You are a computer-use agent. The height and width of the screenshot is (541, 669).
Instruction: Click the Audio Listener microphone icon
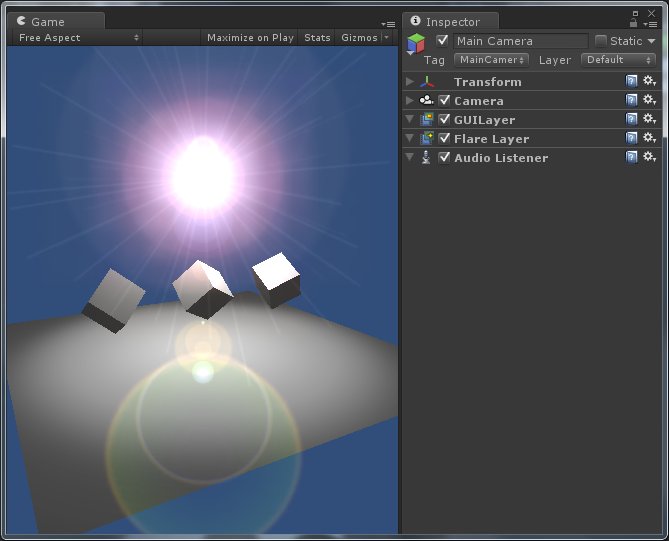[426, 157]
